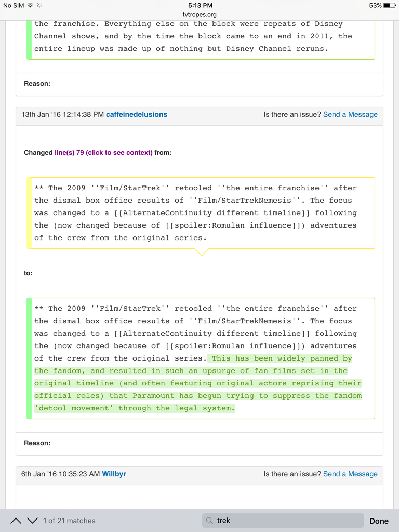The height and width of the screenshot is (532, 399).
Task: Go to previous search match arrow
Action: [16, 521]
